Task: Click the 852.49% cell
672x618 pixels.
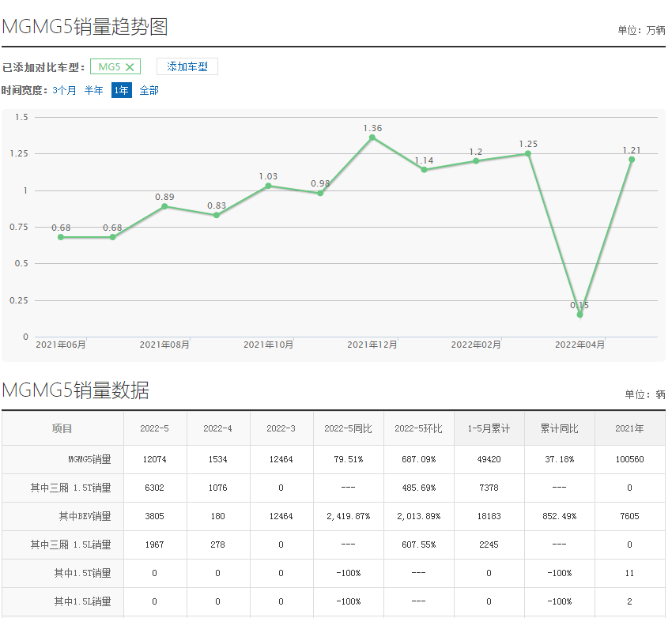Action: point(559,517)
